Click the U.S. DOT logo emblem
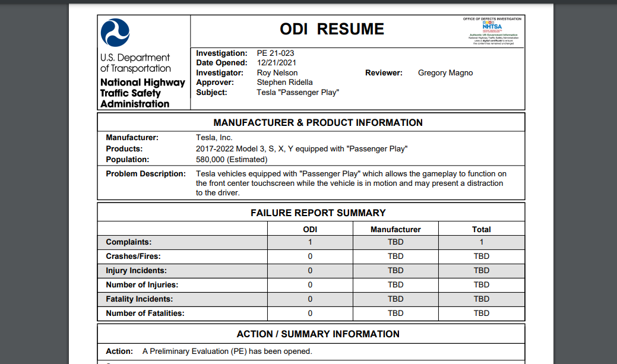The height and width of the screenshot is (364, 617). tap(115, 33)
